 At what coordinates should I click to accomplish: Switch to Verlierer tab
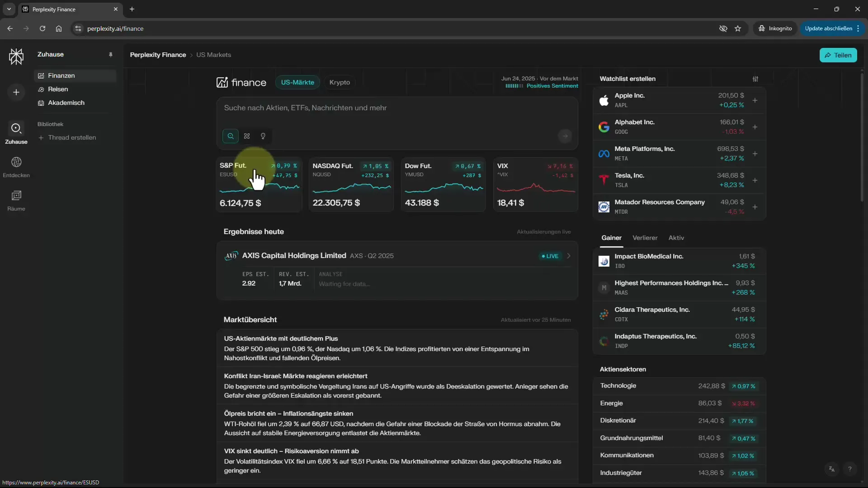point(645,238)
